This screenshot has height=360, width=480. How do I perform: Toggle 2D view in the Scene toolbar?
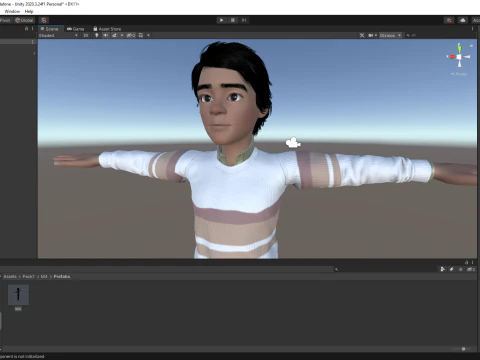[86, 35]
